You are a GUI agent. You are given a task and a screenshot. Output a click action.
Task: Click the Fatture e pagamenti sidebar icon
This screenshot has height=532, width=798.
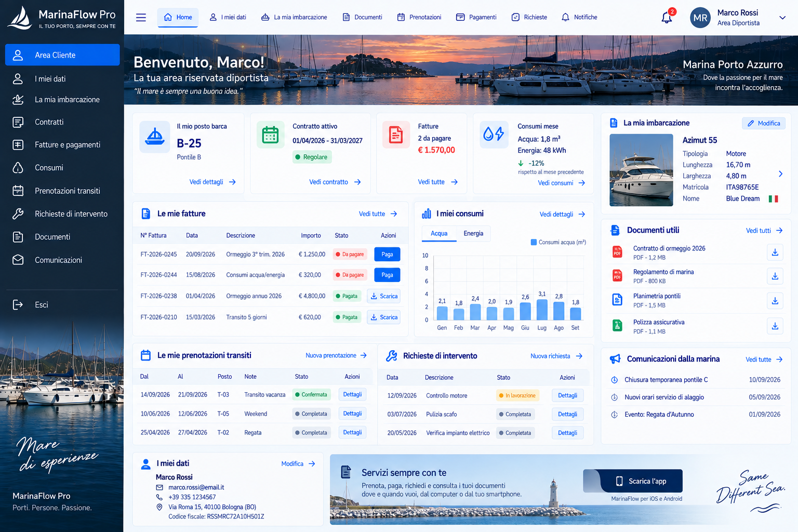18,145
